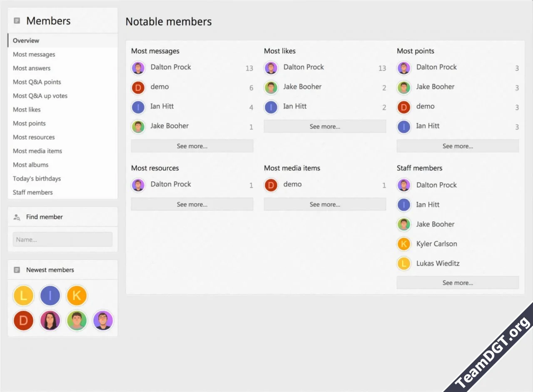
Task: Click Kyler Carlson's avatar in Staff members
Action: click(x=404, y=244)
